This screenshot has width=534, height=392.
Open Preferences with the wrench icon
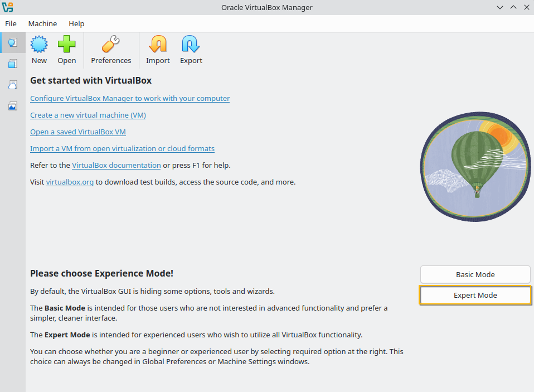(111, 50)
